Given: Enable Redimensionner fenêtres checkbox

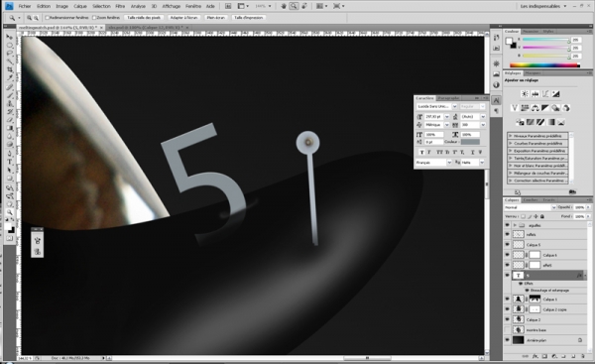Looking at the screenshot, I should [48, 18].
